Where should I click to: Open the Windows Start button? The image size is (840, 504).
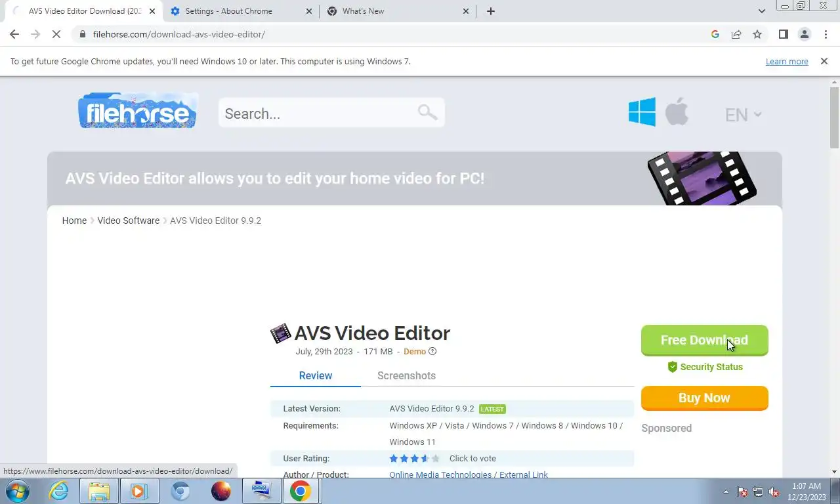(x=16, y=491)
